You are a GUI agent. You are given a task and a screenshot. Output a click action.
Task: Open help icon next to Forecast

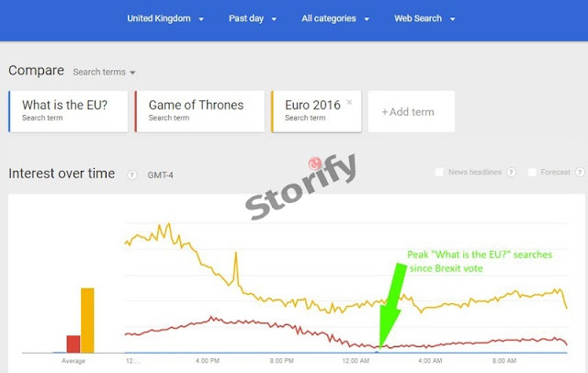coord(580,172)
